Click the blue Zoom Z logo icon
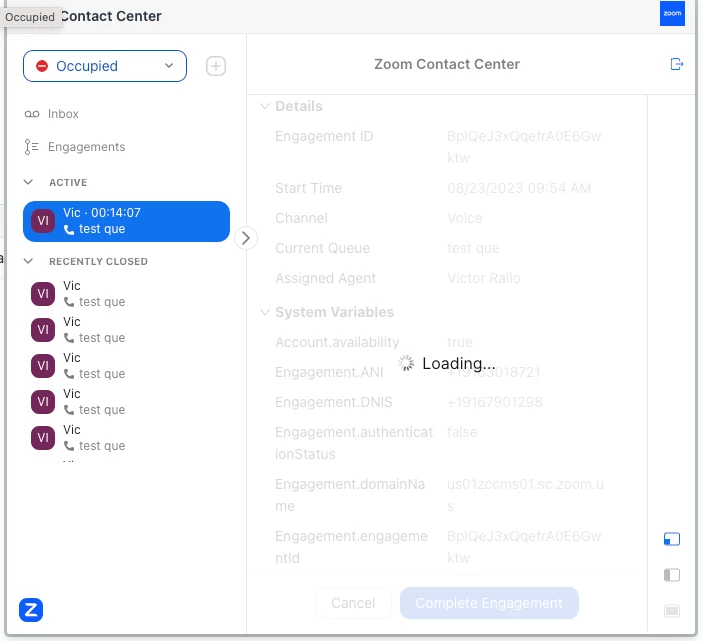Viewport: 703px width, 641px height. [31, 610]
